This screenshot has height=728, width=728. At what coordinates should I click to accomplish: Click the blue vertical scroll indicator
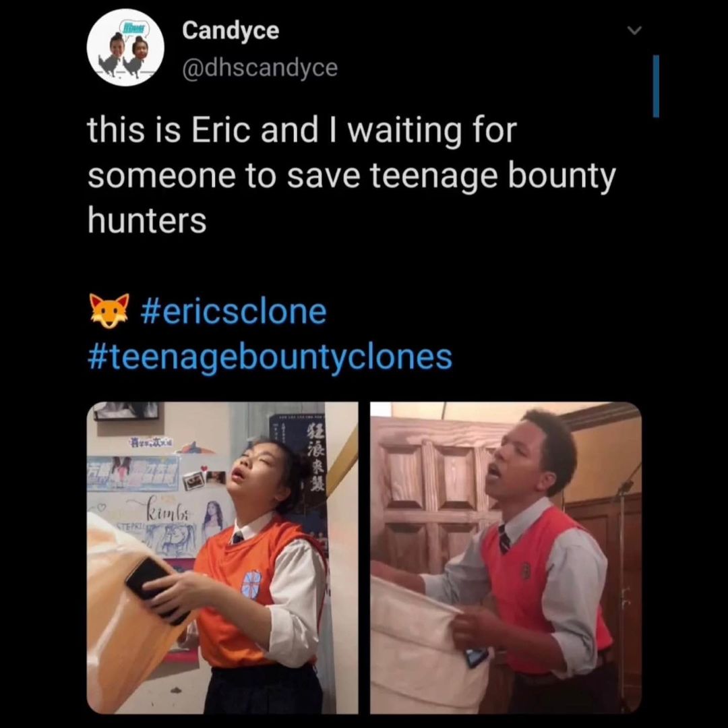[656, 86]
